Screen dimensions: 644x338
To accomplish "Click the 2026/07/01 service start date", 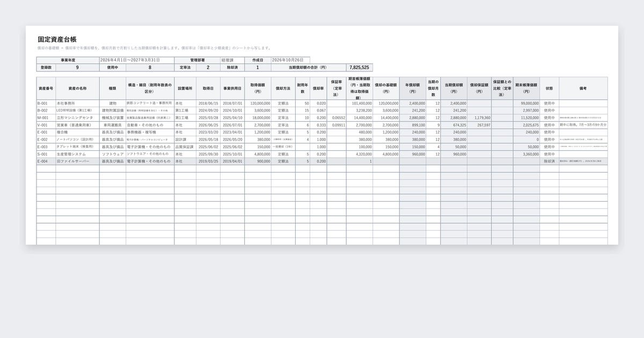I will point(232,125).
